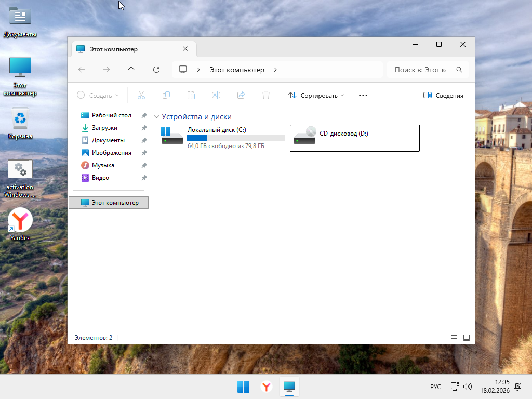
Task: Open the CD-дисковод (D:) drive
Action: 354,138
